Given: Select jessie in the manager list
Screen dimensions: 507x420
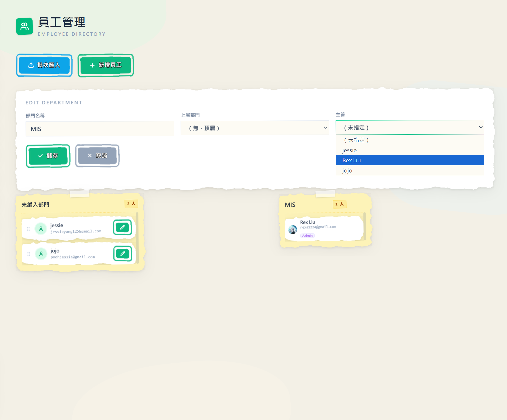Looking at the screenshot, I should pyautogui.click(x=410, y=150).
